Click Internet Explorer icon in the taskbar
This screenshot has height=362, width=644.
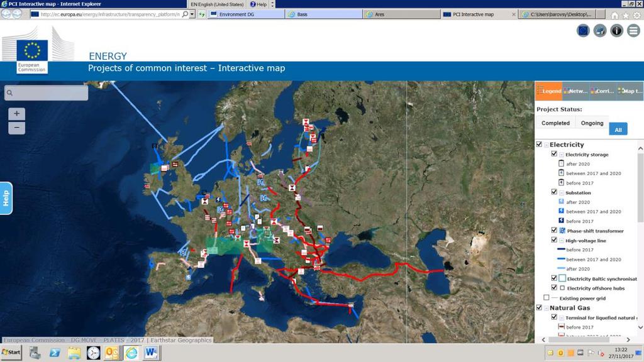tap(131, 353)
